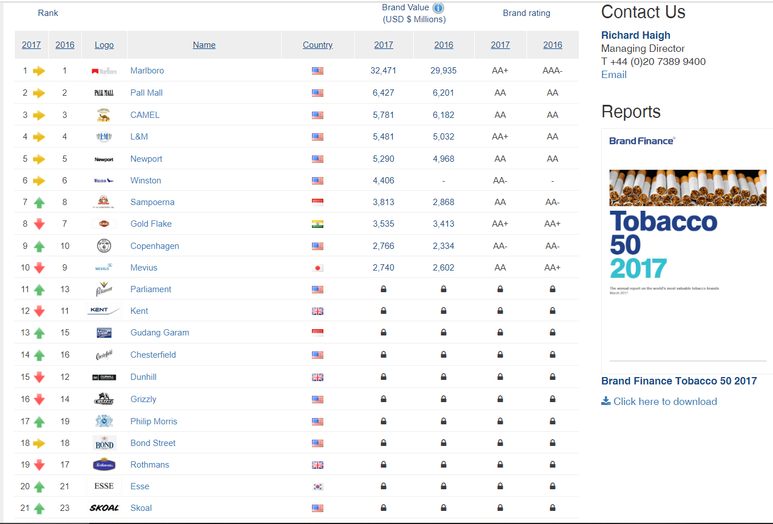Click the India flag in Gold Flake row
The height and width of the screenshot is (524, 773).
tap(317, 224)
